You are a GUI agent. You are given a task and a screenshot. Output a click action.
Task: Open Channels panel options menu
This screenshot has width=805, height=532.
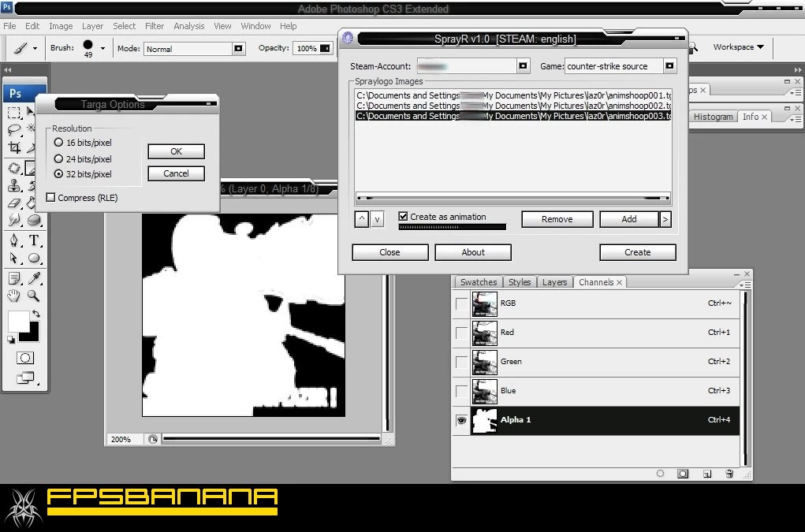tap(744, 285)
